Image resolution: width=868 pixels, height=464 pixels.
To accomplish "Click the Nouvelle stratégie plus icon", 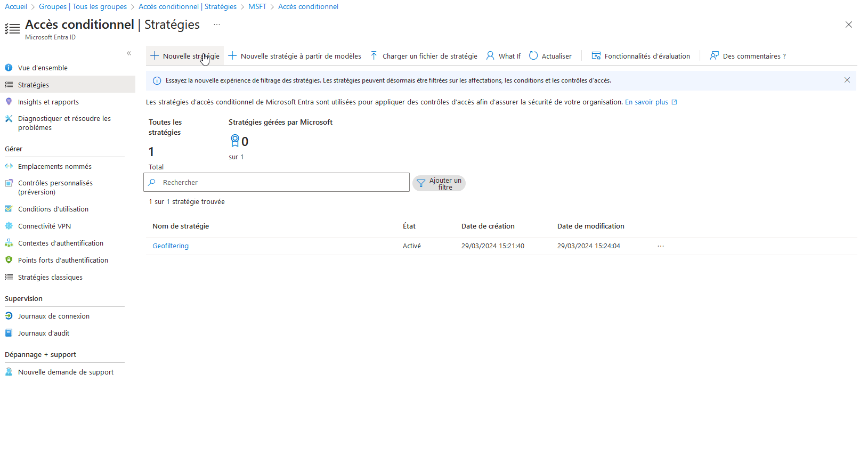I will [155, 56].
